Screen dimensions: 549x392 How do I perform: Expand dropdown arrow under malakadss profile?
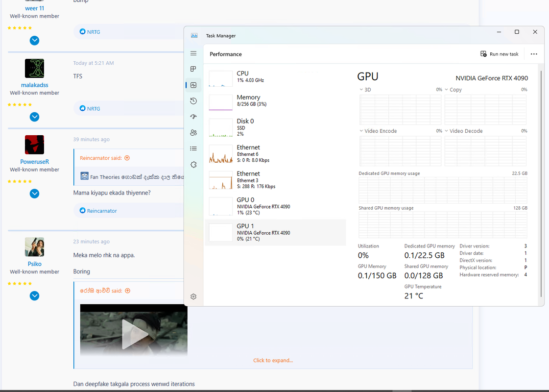click(34, 117)
